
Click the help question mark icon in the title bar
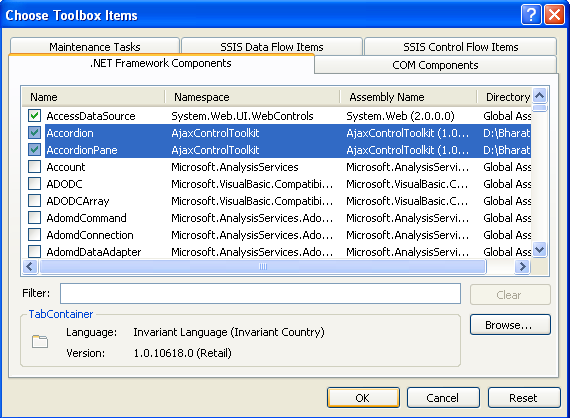[531, 15]
